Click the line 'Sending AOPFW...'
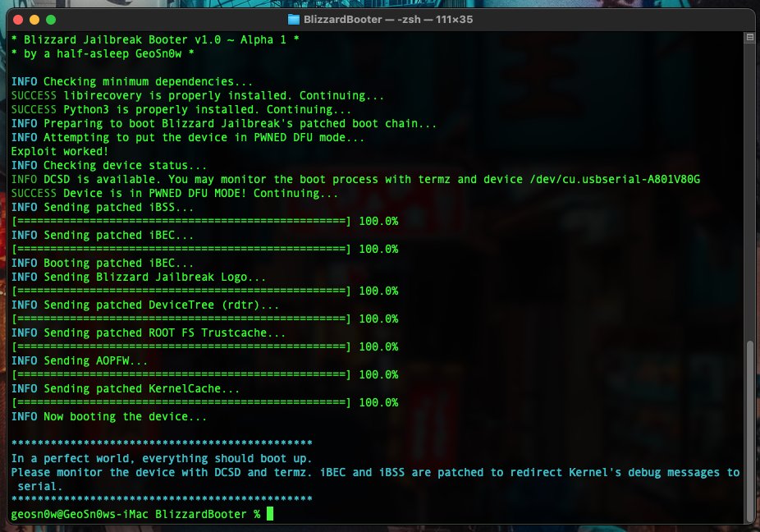Viewport: 760px width, 532px height. pos(95,361)
